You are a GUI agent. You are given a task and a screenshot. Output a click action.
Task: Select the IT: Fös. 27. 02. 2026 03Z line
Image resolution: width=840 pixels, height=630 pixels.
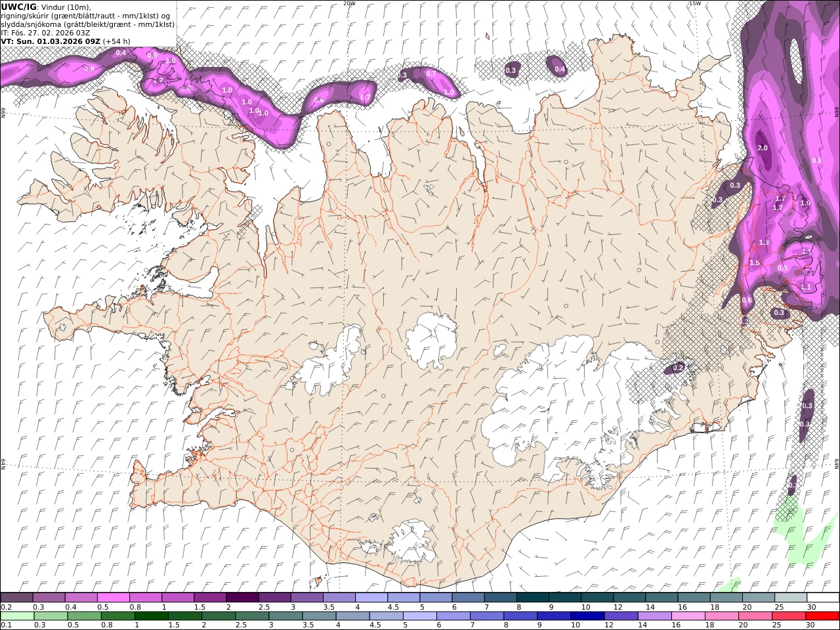point(46,32)
